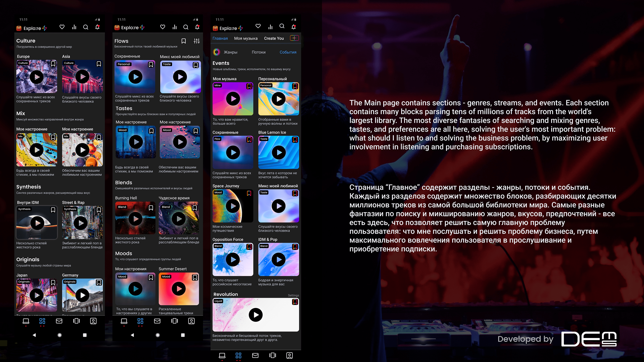Open the Create You tab
This screenshot has width=644, height=362.
[x=274, y=38]
